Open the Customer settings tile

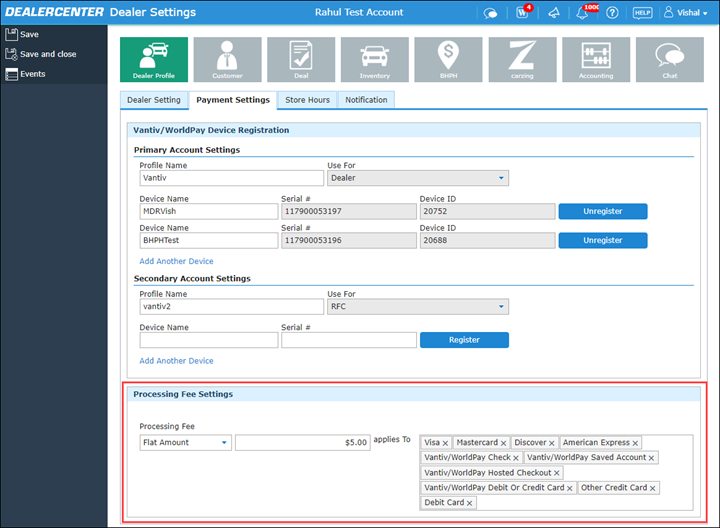click(227, 60)
